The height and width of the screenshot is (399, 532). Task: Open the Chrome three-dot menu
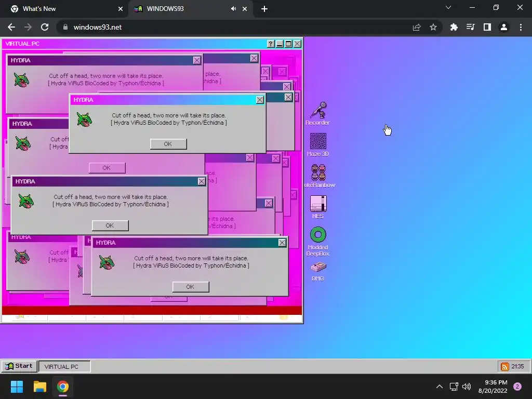coord(521,27)
